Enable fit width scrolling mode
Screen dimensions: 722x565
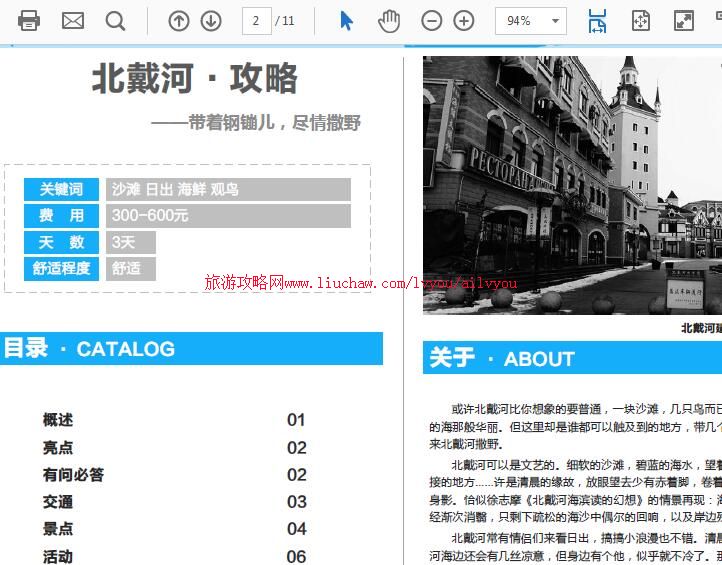[x=597, y=21]
